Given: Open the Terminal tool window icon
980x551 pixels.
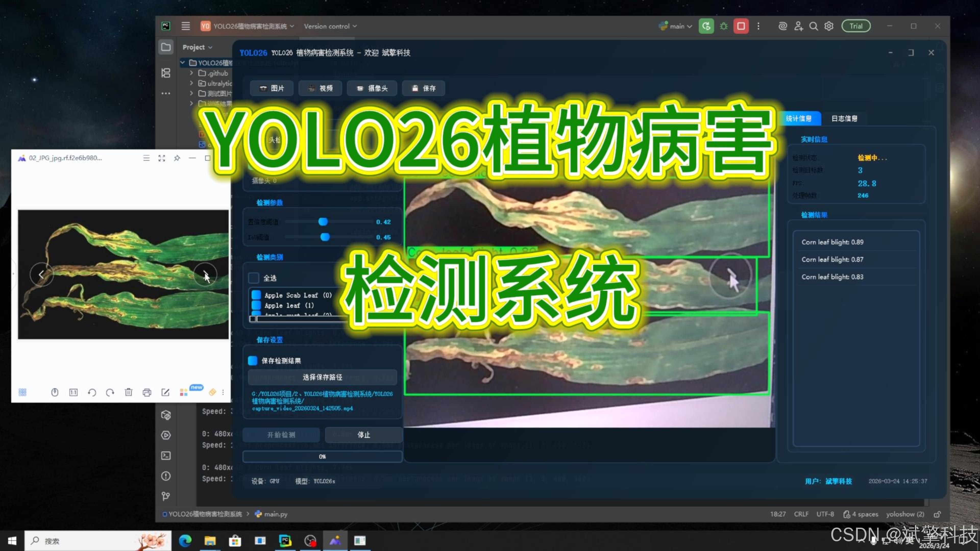Looking at the screenshot, I should (x=166, y=456).
